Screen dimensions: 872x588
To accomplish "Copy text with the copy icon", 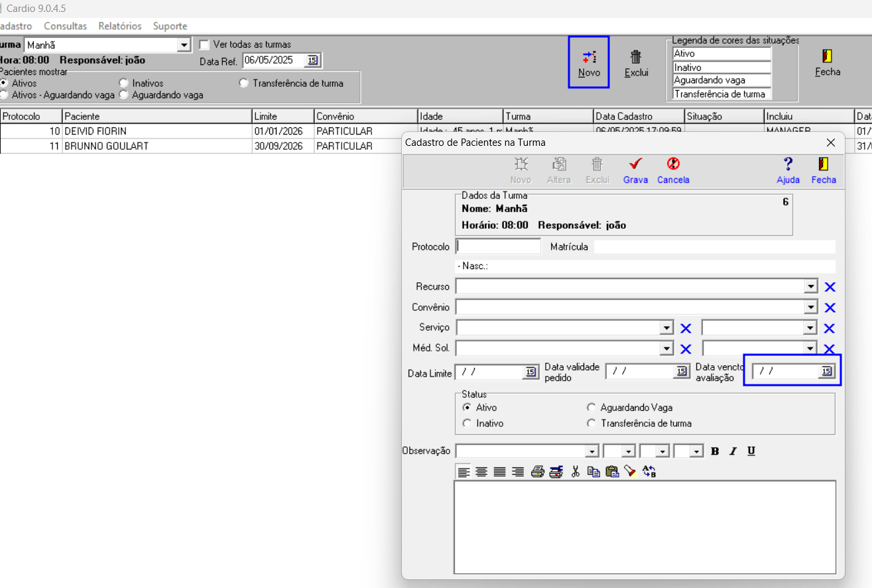I will (593, 472).
